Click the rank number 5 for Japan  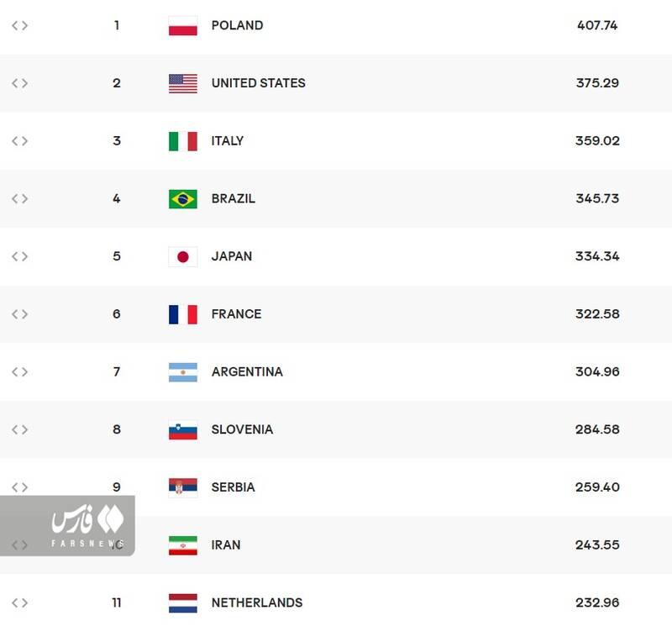click(117, 256)
